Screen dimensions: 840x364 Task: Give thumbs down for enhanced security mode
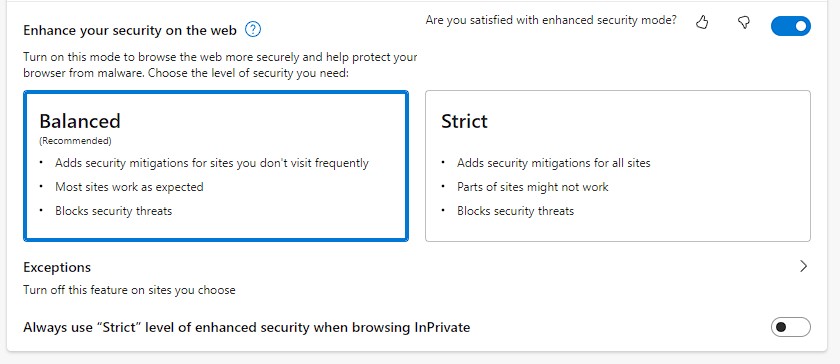744,22
